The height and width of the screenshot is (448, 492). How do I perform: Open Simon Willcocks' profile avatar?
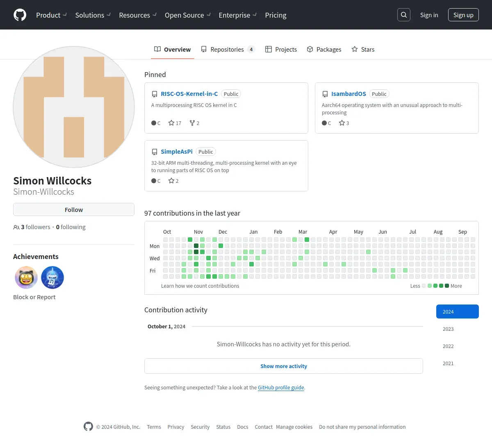coord(74,107)
